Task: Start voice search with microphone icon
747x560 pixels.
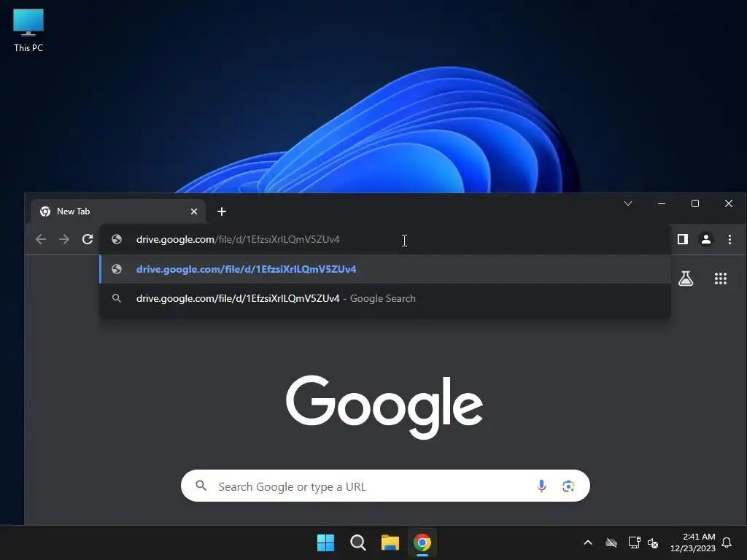Action: [541, 486]
